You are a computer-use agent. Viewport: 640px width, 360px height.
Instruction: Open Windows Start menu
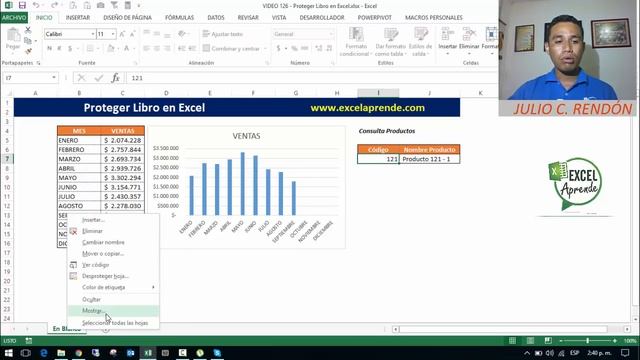point(8,353)
